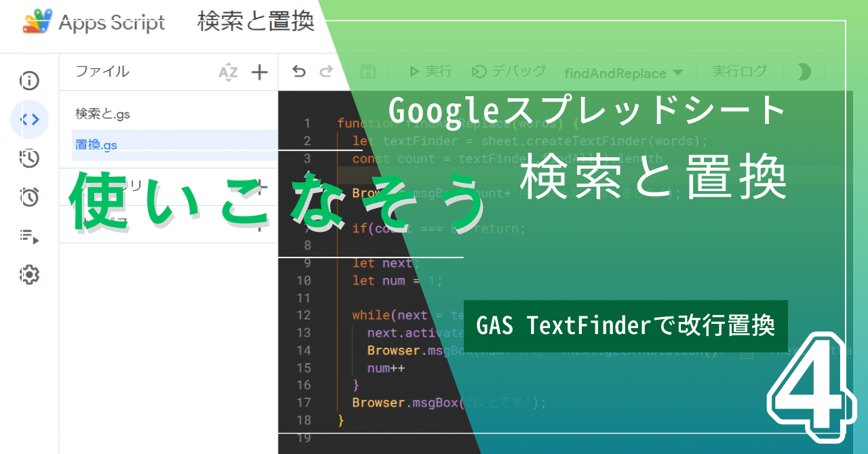Switch to the code Editor view
The height and width of the screenshot is (454, 868).
pos(30,119)
